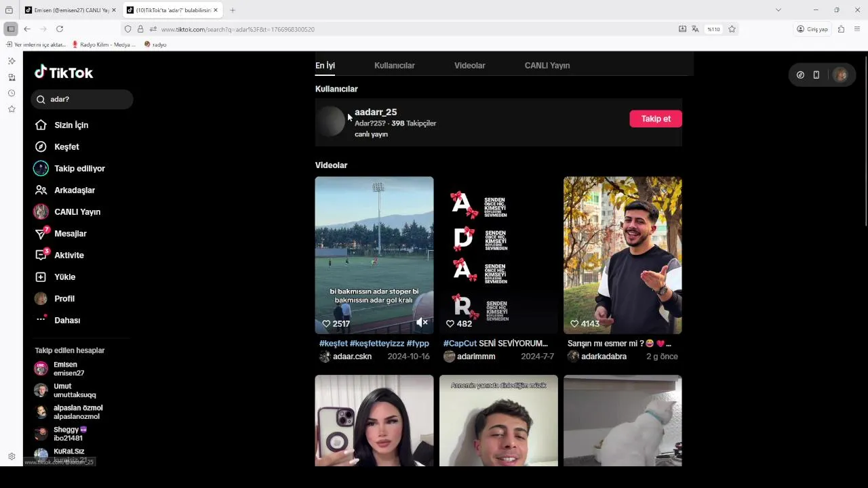
Task: Click the TikTok coin icon at top right
Action: pyautogui.click(x=800, y=75)
